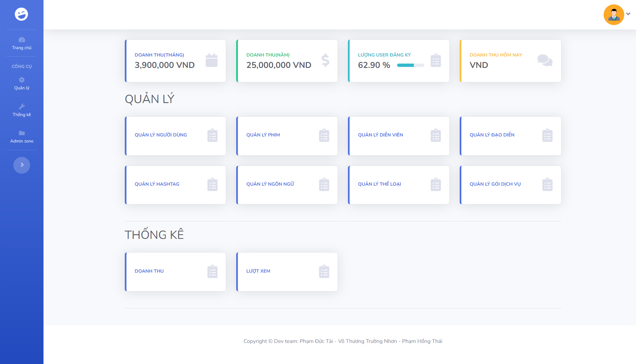
Task: Click the clipboard icon in Doanh thu statistics card
Action: [x=212, y=272]
